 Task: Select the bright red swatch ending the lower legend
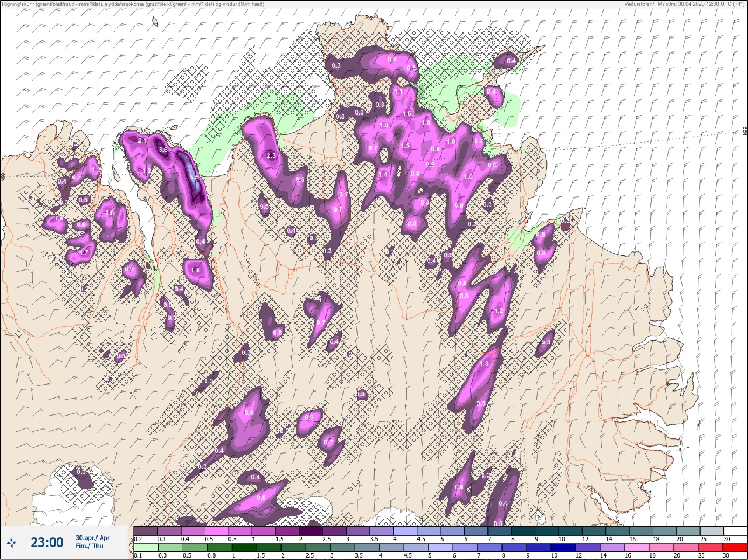(x=735, y=548)
